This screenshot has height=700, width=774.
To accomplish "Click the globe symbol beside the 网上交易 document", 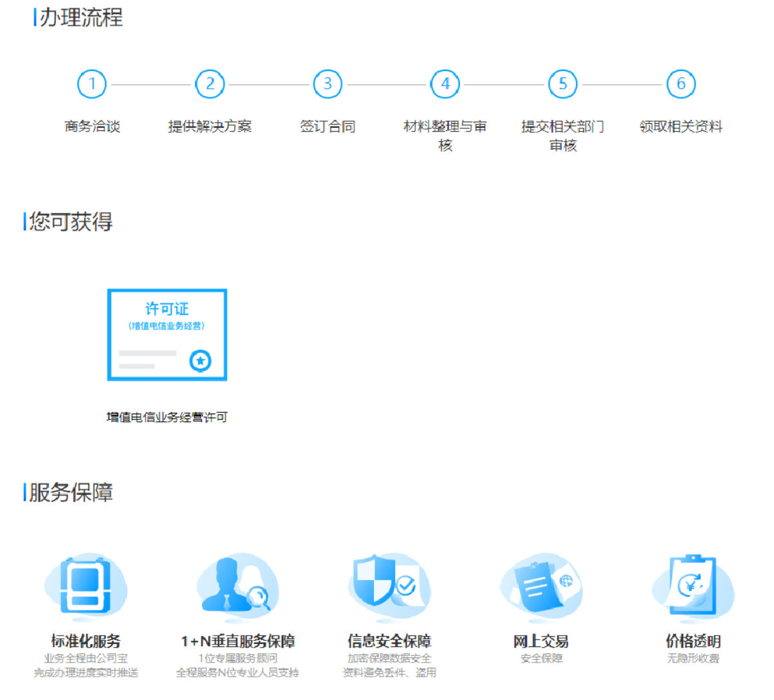I will (566, 581).
